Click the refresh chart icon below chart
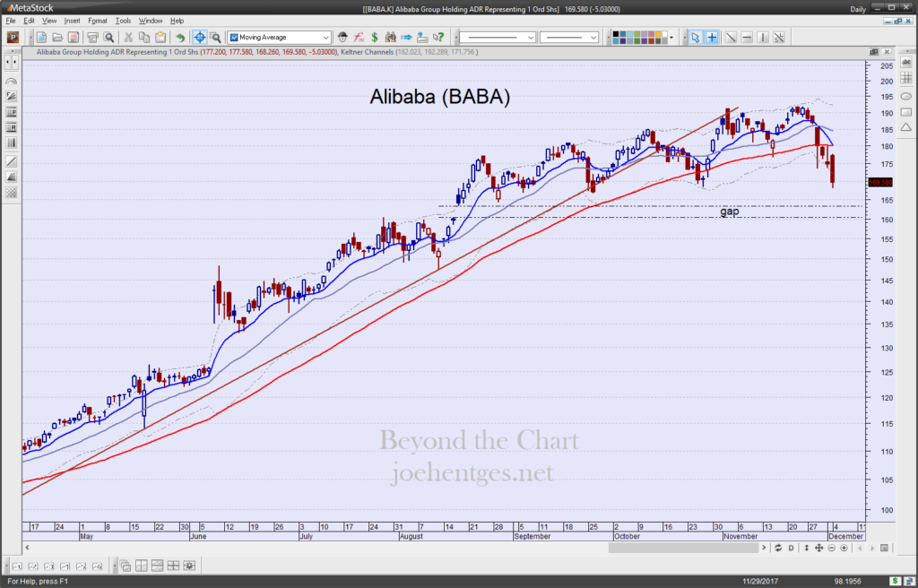This screenshot has height=588, width=918. click(778, 549)
